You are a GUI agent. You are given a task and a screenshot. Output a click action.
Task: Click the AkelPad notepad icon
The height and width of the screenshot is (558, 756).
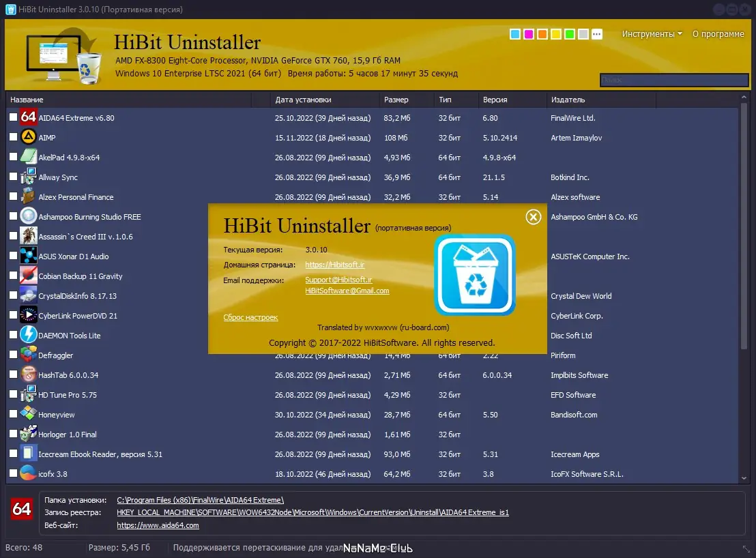(x=29, y=157)
